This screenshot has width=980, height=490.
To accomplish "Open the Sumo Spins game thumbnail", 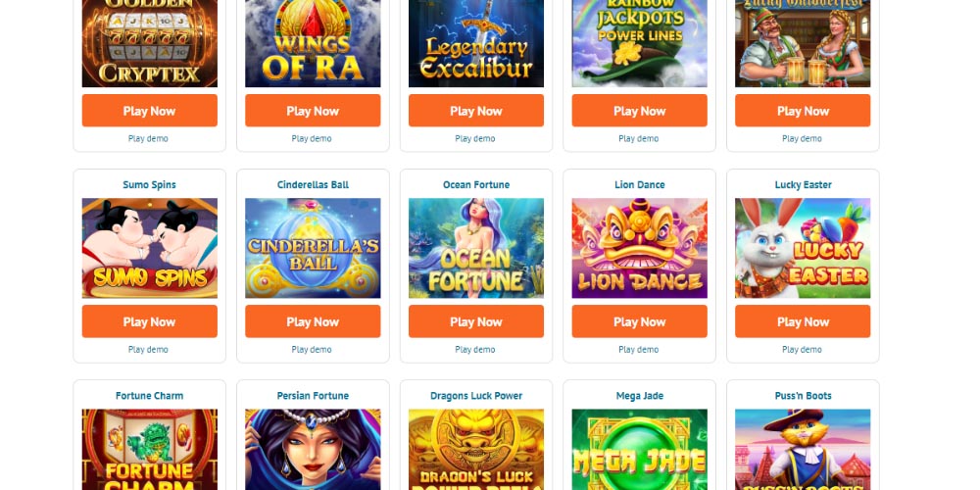I will tap(149, 248).
